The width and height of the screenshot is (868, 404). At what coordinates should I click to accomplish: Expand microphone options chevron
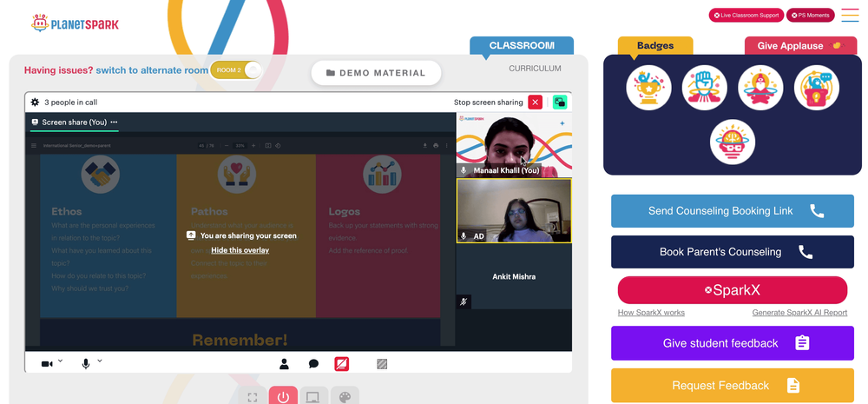coord(100,361)
